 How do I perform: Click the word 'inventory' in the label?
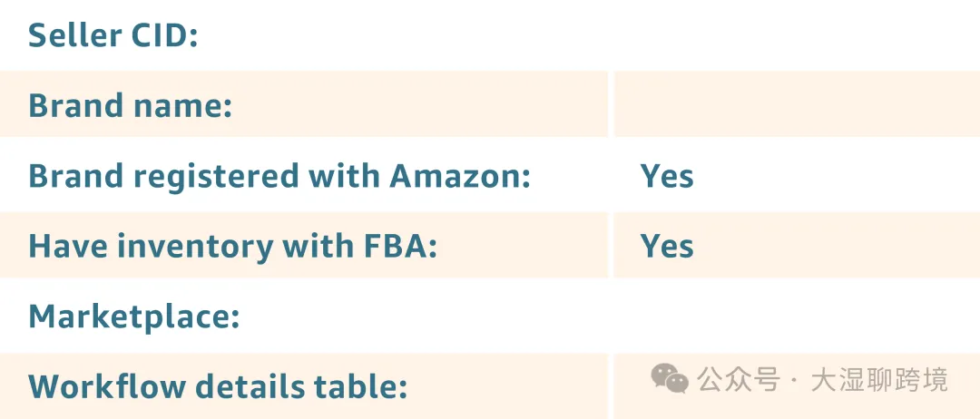[x=196, y=248]
